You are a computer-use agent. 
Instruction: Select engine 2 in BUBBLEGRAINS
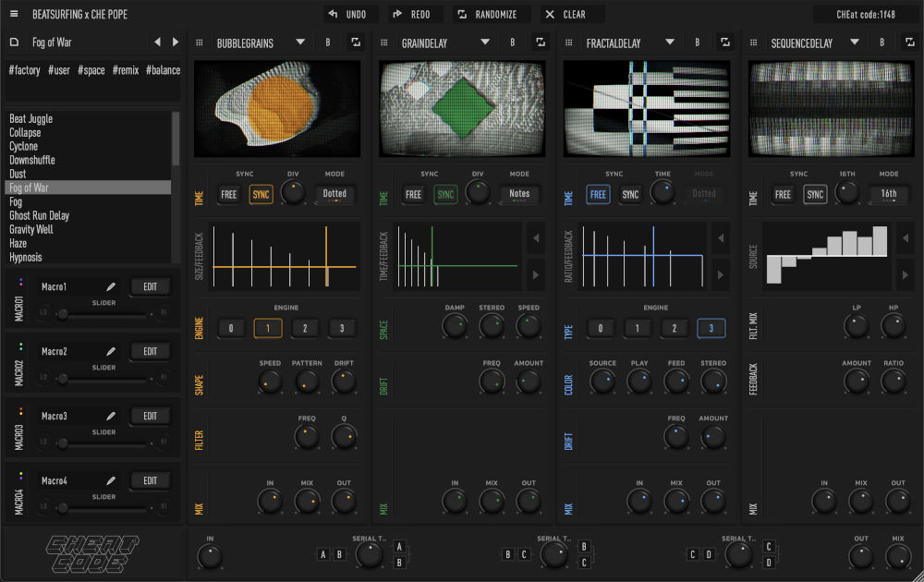[304, 329]
